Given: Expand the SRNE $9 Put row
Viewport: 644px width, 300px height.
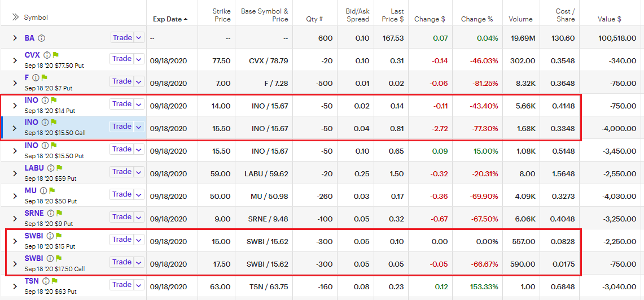Looking at the screenshot, I should click(15, 219).
